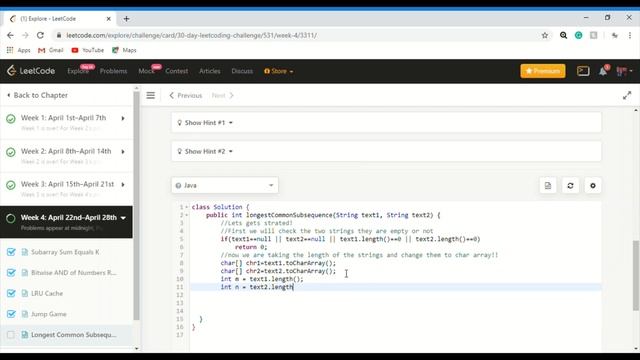
Task: Open YouTube bookmark
Action: coord(87,50)
